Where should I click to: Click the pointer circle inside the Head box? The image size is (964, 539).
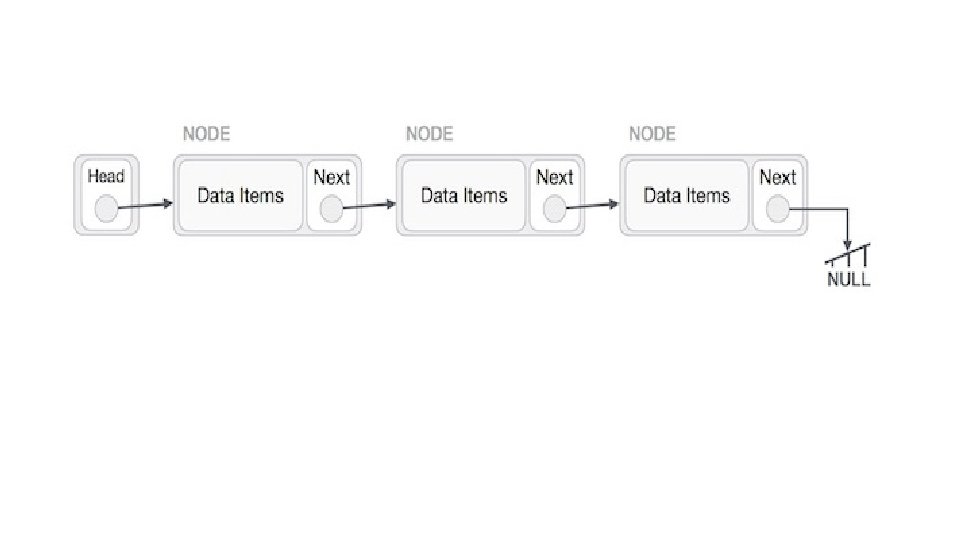click(x=106, y=209)
